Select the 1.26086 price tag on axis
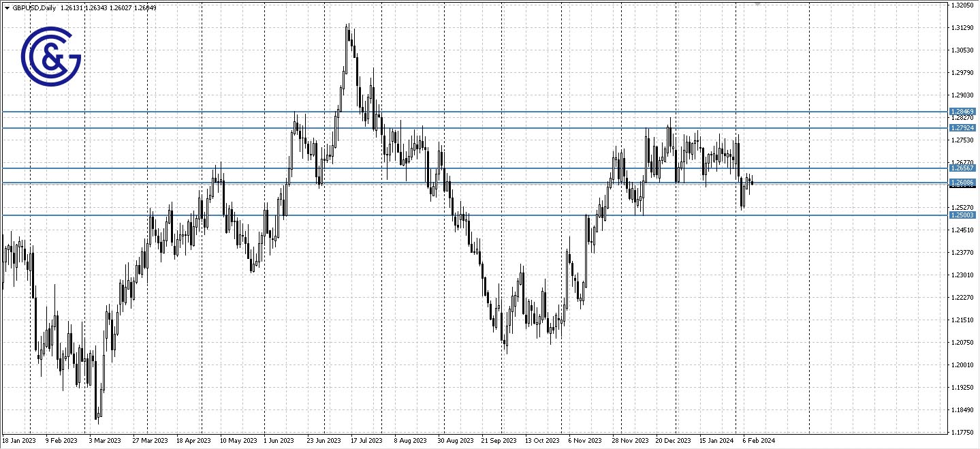This screenshot has height=449, width=980. pyautogui.click(x=962, y=182)
